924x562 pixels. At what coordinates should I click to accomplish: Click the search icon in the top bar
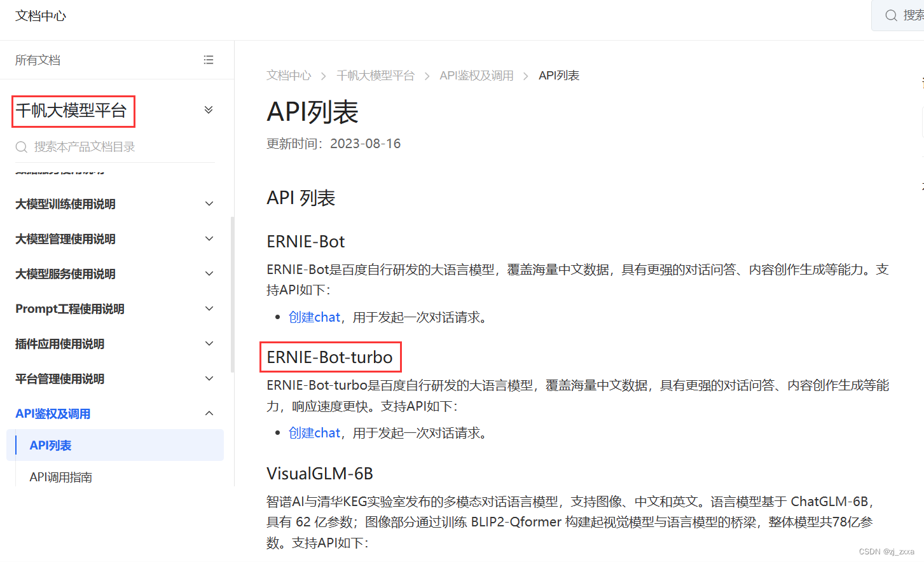(x=891, y=15)
